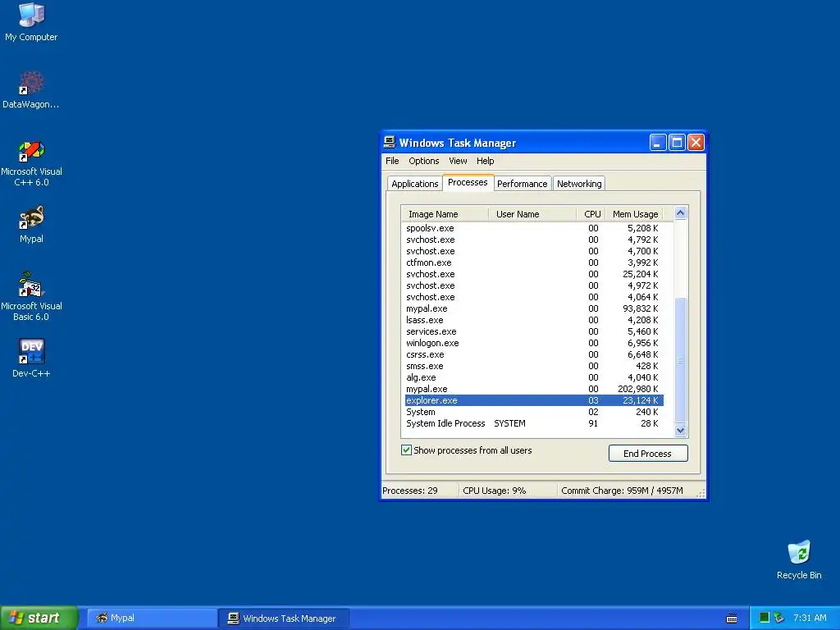Screen dimensions: 840x630
Task: Sort by the Mem Usage column header
Action: point(635,214)
